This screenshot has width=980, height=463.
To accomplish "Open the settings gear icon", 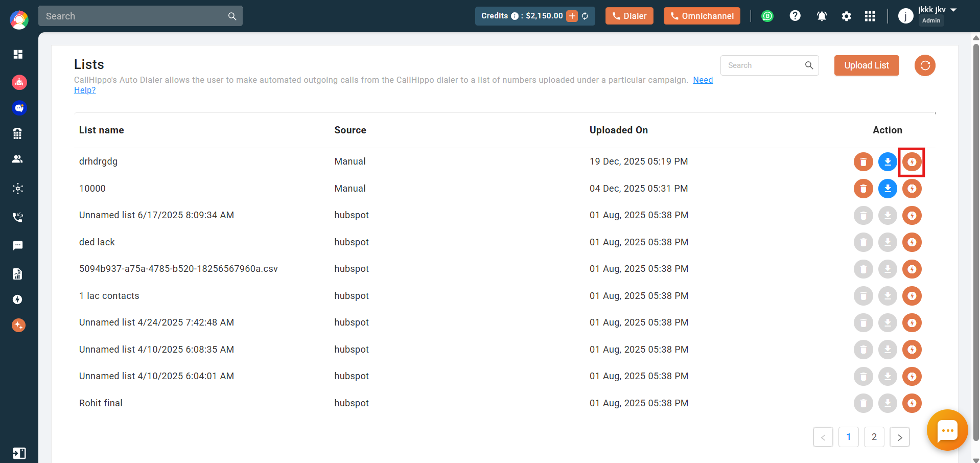I will coord(847,16).
